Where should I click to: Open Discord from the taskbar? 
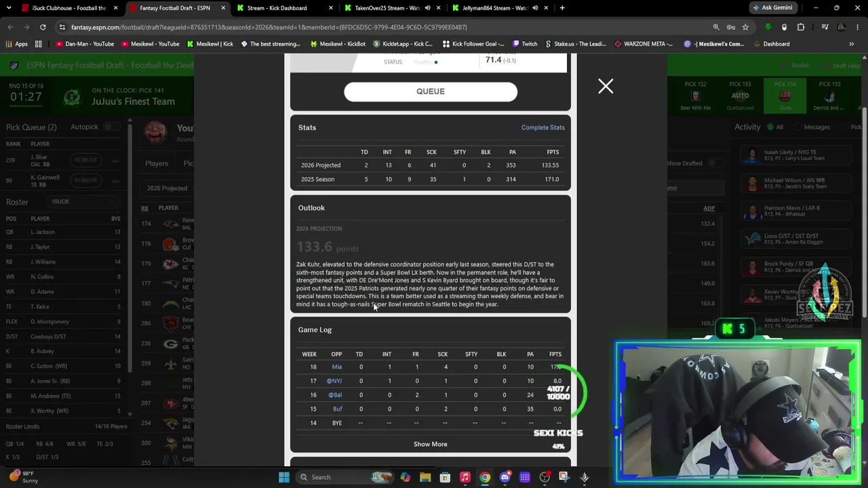(505, 477)
